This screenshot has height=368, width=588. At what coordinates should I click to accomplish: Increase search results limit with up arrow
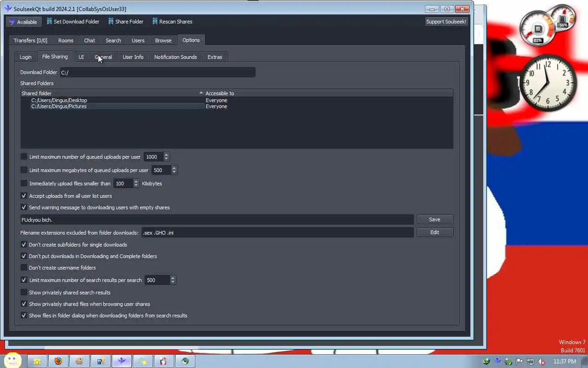173,278
